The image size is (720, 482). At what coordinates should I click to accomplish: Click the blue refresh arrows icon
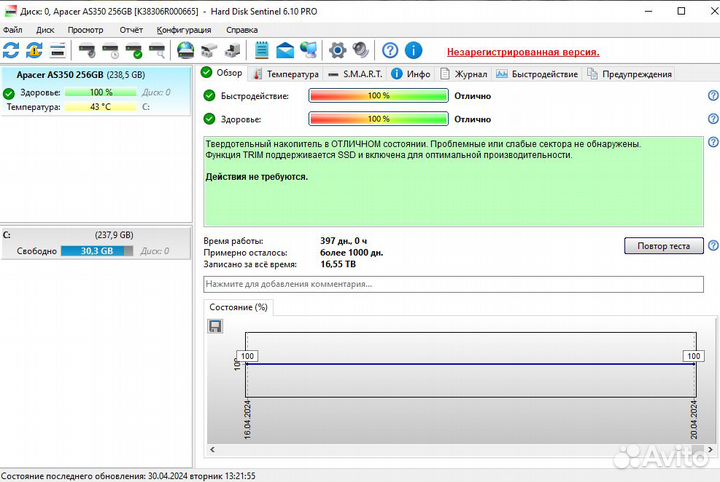pos(11,50)
